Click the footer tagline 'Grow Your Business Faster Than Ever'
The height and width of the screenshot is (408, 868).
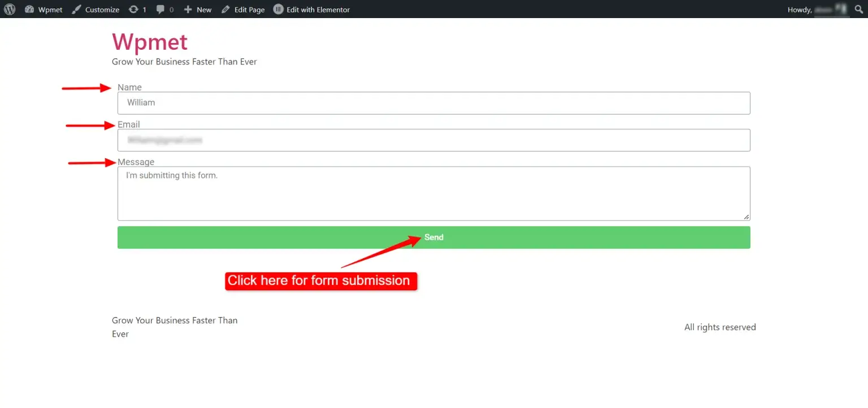175,327
